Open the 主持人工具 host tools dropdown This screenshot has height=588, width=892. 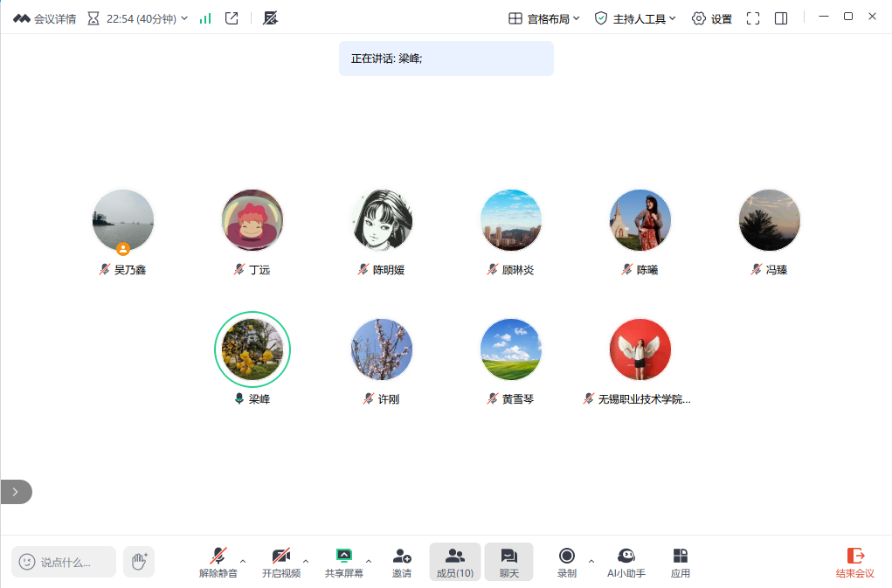[x=635, y=18]
